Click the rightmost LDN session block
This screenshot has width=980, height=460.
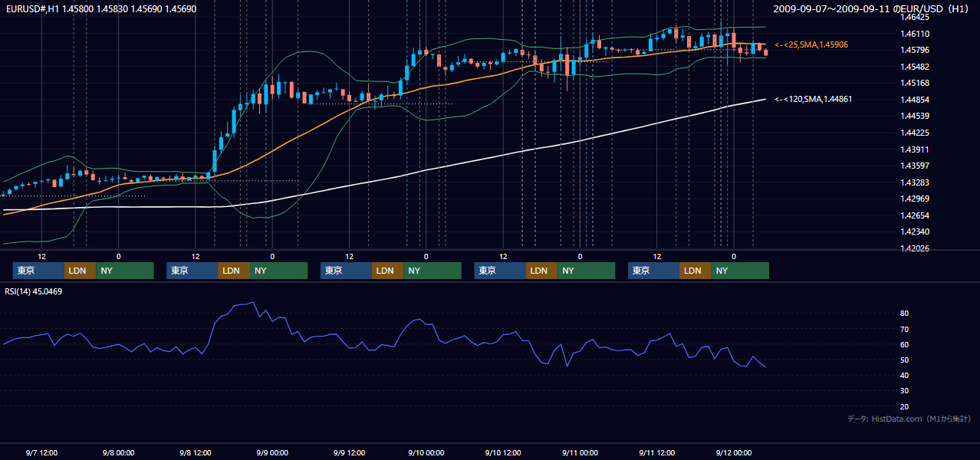click(x=696, y=271)
